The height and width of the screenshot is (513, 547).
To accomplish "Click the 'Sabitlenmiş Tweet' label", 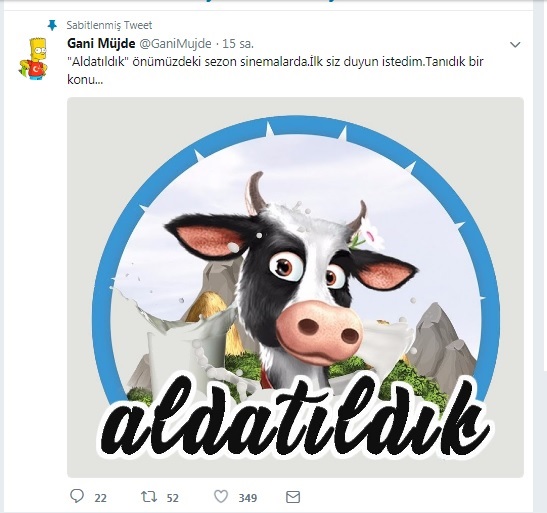I will pyautogui.click(x=109, y=25).
